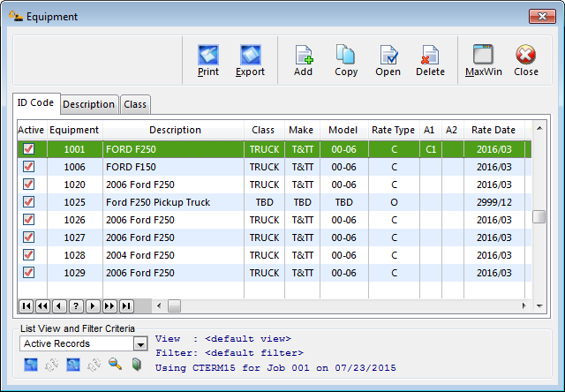
Task: Switch to the Class tab
Action: tap(135, 104)
